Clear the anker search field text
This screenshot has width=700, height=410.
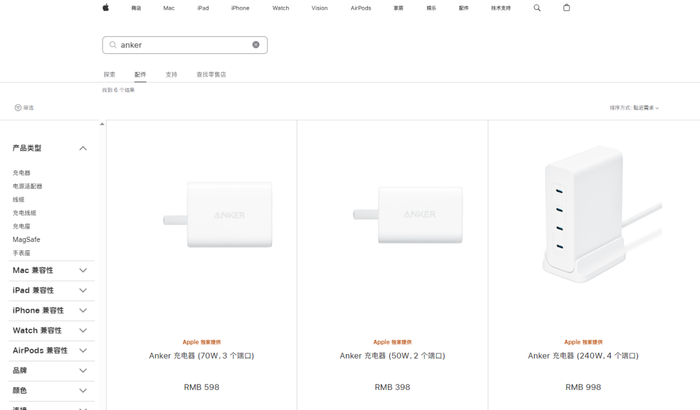(256, 45)
